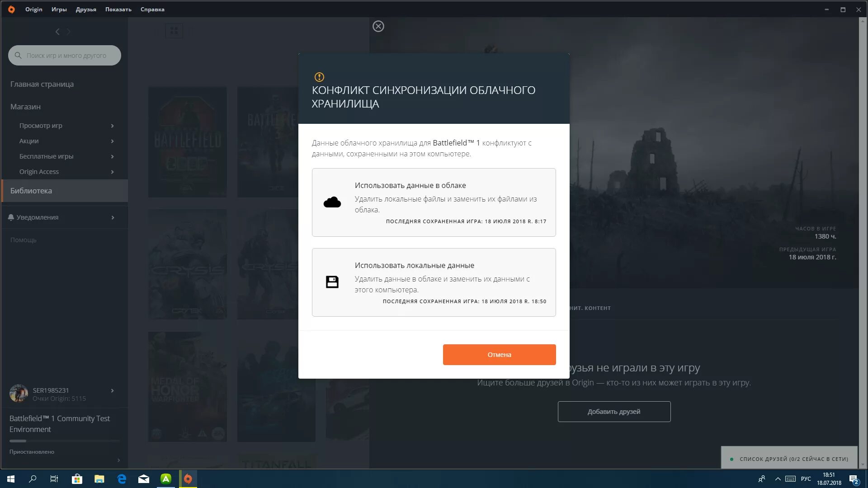Viewport: 868px width, 488px height.
Task: Show hidden system tray icons
Action: pyautogui.click(x=778, y=479)
